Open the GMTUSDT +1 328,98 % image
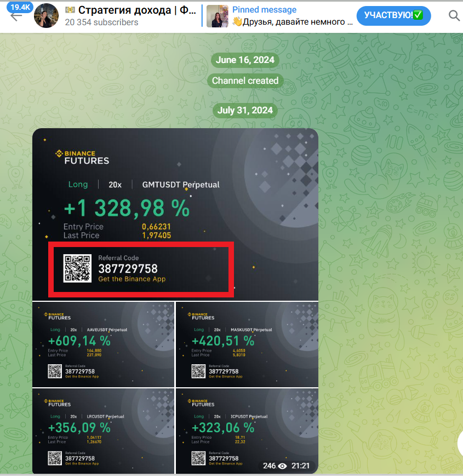Image resolution: width=463 pixels, height=476 pixels. coord(175,214)
